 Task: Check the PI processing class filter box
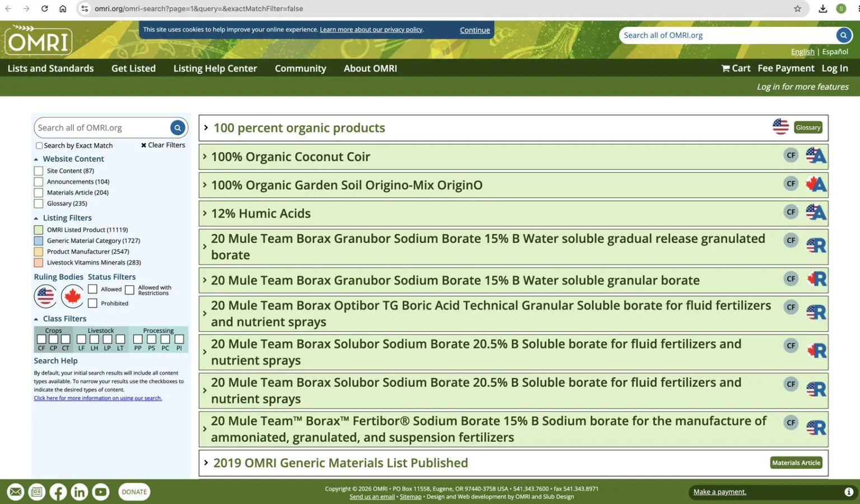pos(179,339)
